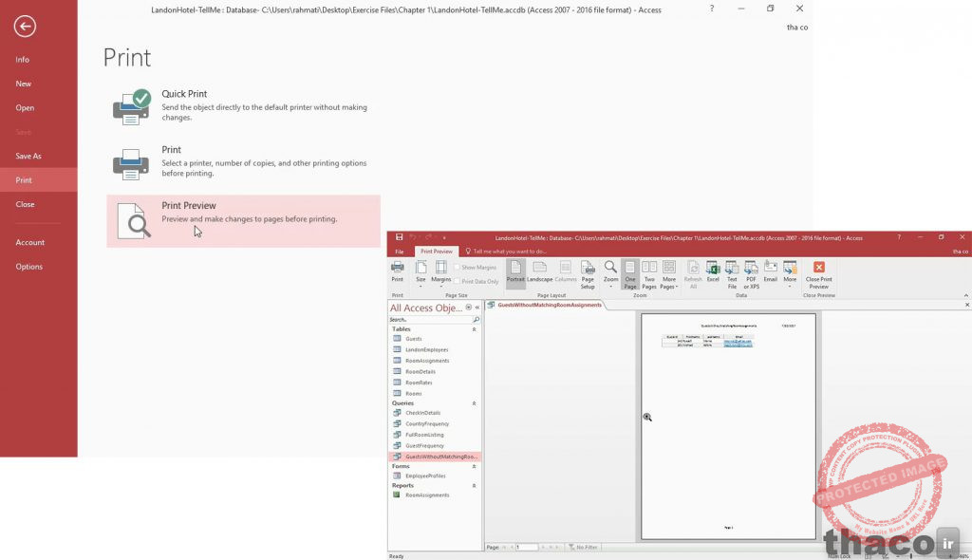The width and height of the screenshot is (972, 560).
Task: Click the Print icon in the Print Preview ribbon
Action: click(x=398, y=271)
